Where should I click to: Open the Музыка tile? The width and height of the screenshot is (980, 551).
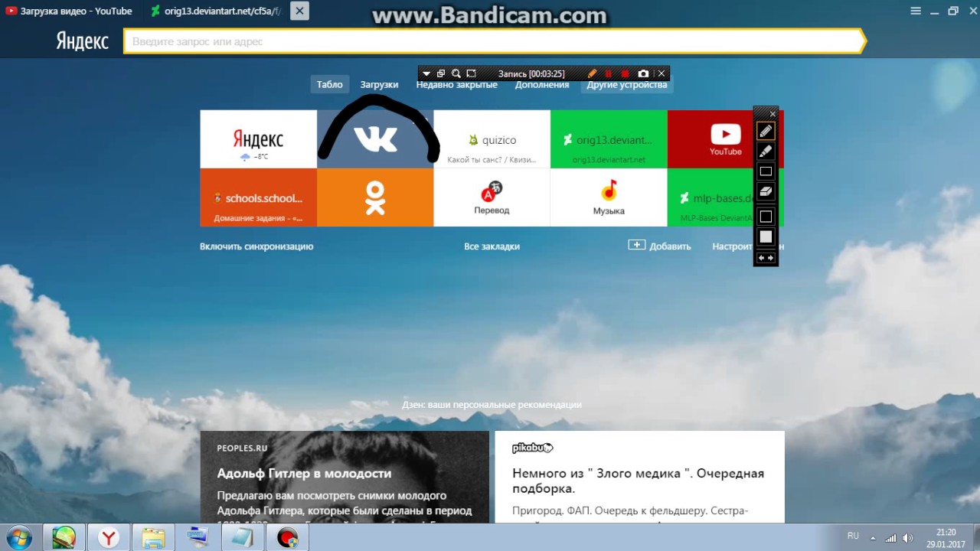(x=609, y=197)
